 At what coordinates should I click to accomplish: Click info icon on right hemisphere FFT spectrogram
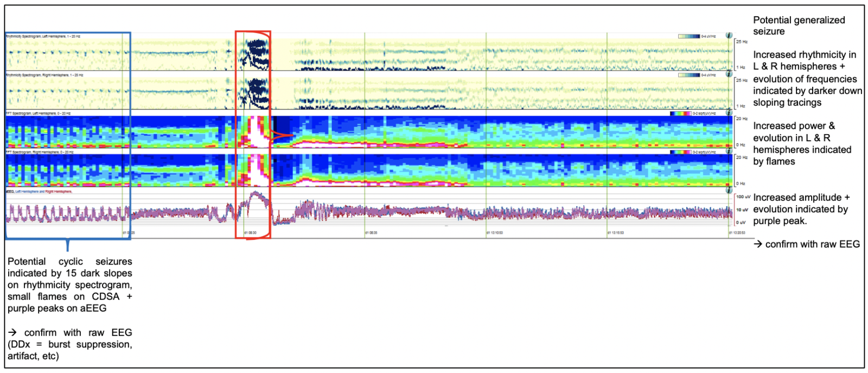coord(729,151)
